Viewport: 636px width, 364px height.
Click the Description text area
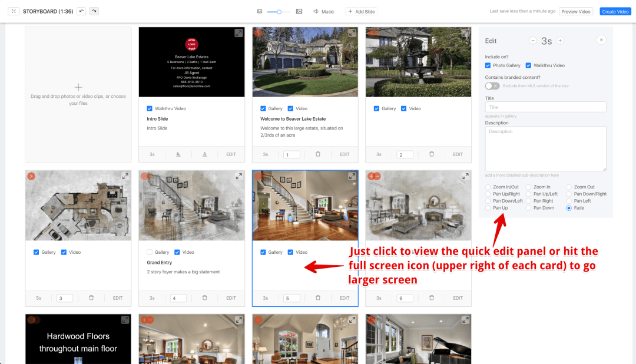pos(545,148)
